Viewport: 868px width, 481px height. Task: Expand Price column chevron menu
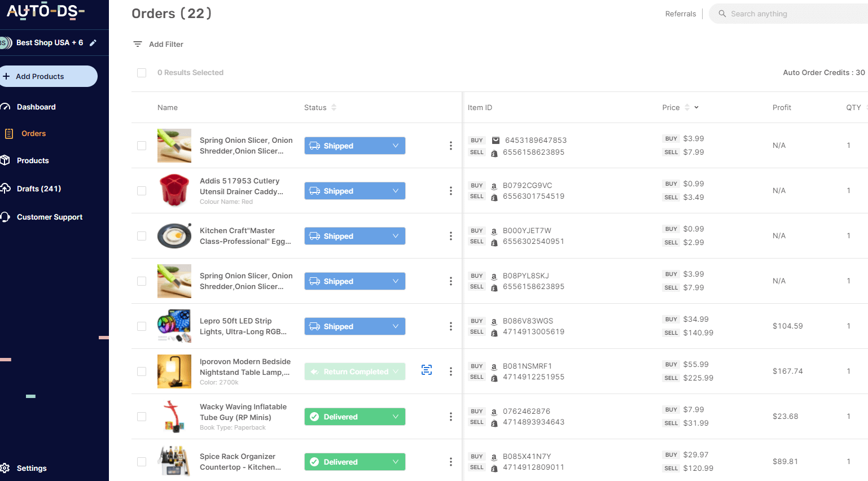[696, 107]
